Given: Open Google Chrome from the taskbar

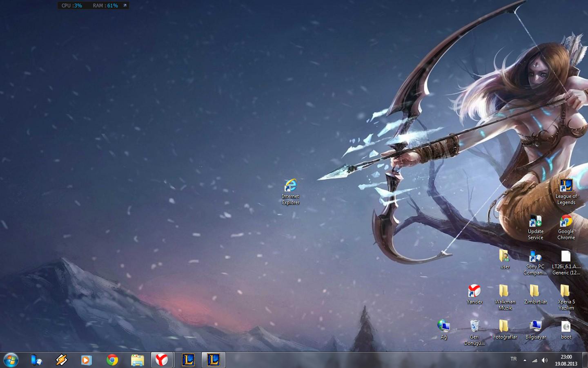Looking at the screenshot, I should (112, 360).
